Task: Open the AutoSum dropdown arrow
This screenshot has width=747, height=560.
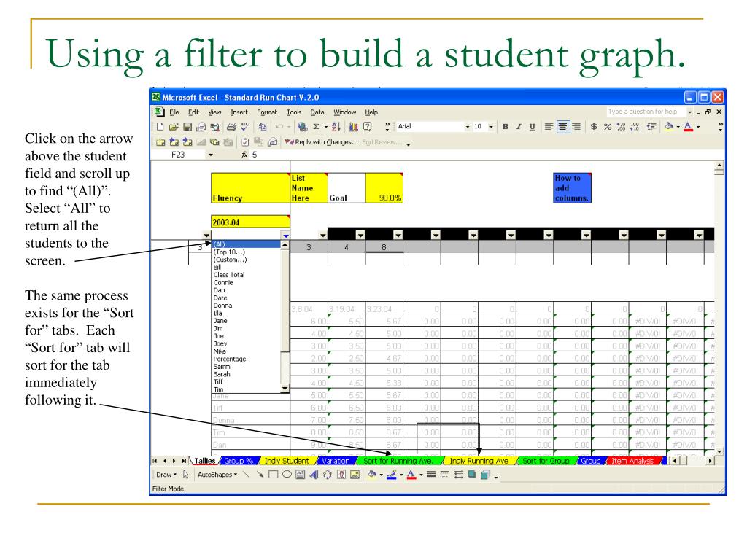Action: point(326,127)
